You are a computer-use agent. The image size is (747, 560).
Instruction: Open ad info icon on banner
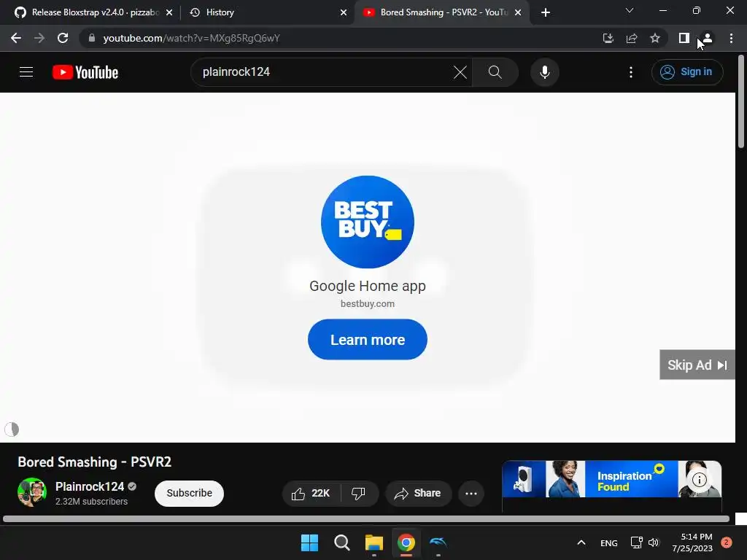700,480
